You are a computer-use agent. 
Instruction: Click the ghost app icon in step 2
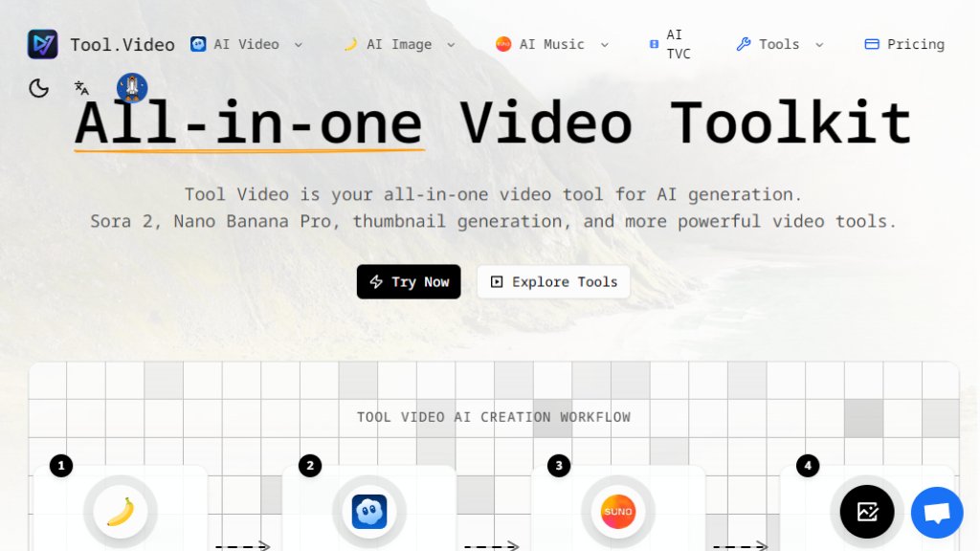(x=369, y=512)
